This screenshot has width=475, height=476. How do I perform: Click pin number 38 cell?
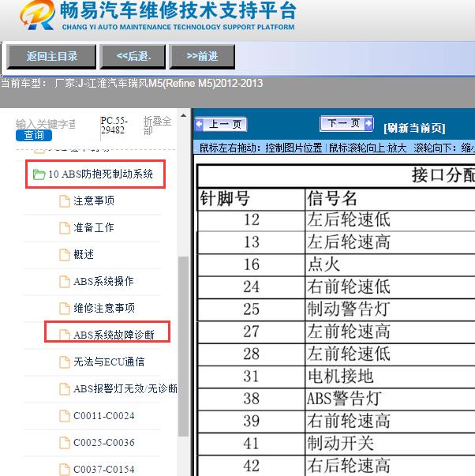pyautogui.click(x=252, y=399)
